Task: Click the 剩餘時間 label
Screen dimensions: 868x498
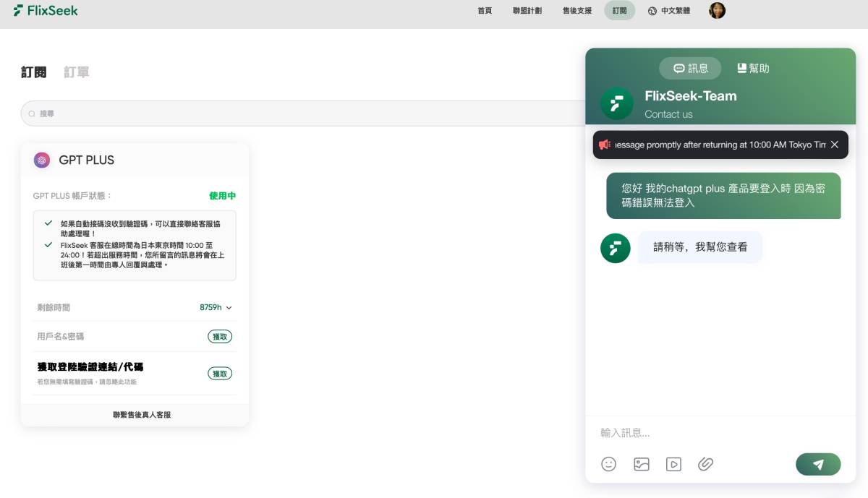Action: point(54,308)
